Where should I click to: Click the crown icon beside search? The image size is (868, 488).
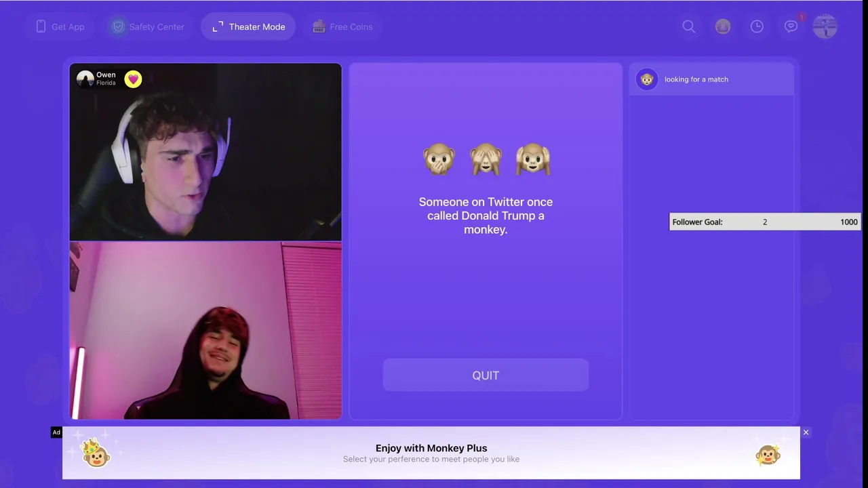point(723,26)
